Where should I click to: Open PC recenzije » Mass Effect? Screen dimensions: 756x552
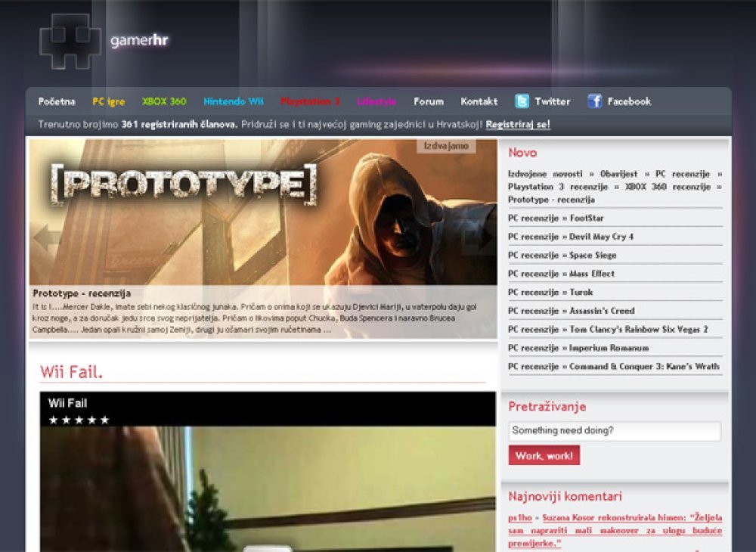561,274
